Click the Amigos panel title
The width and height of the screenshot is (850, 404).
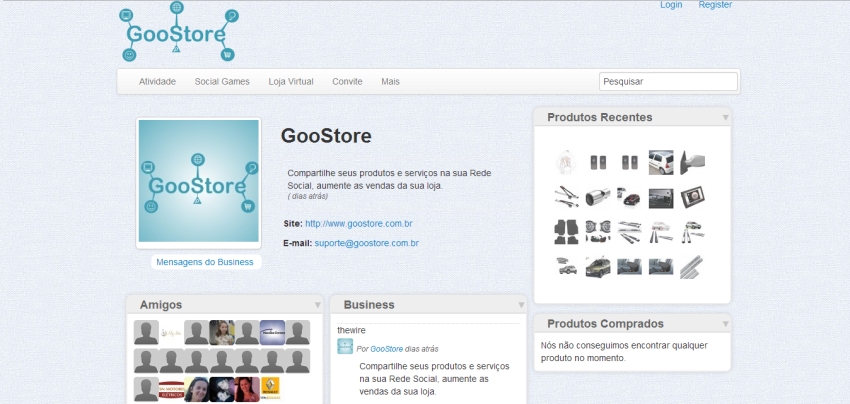tap(161, 305)
